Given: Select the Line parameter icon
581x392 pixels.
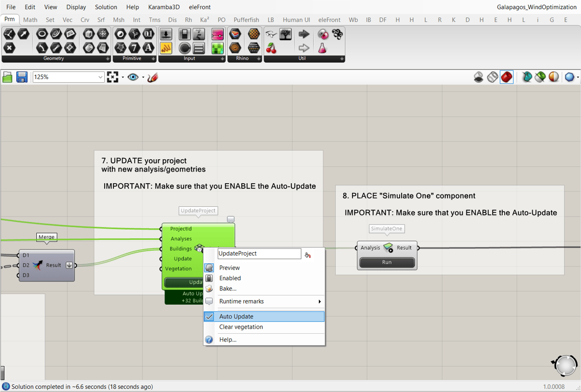Looking at the screenshot, I should point(56,48).
